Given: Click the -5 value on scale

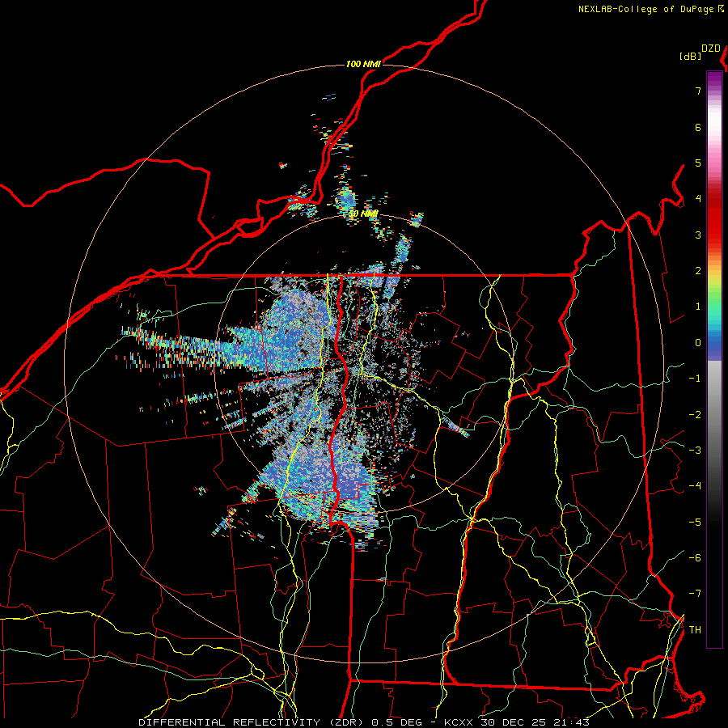Looking at the screenshot, I should coord(695,523).
